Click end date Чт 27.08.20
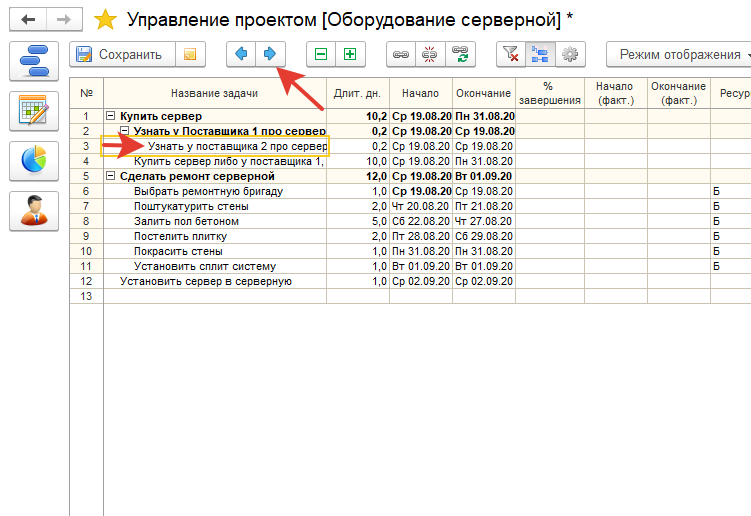Image resolution: width=751 pixels, height=516 pixels. [484, 221]
